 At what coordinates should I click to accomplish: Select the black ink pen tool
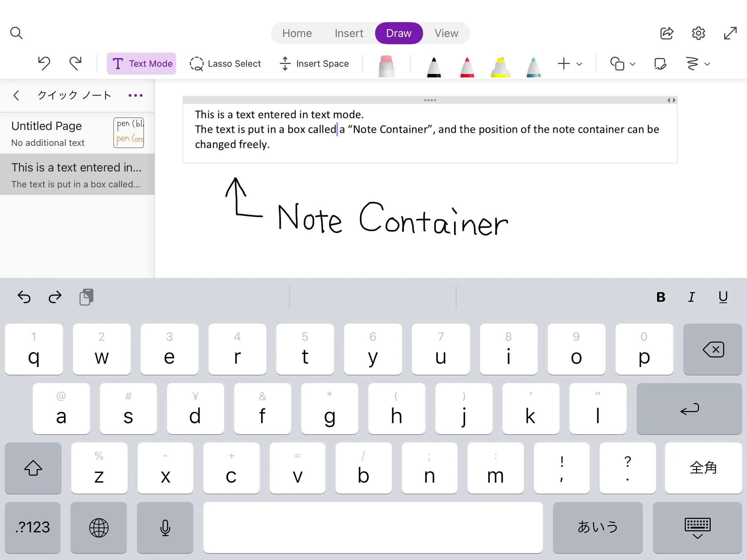pyautogui.click(x=434, y=64)
